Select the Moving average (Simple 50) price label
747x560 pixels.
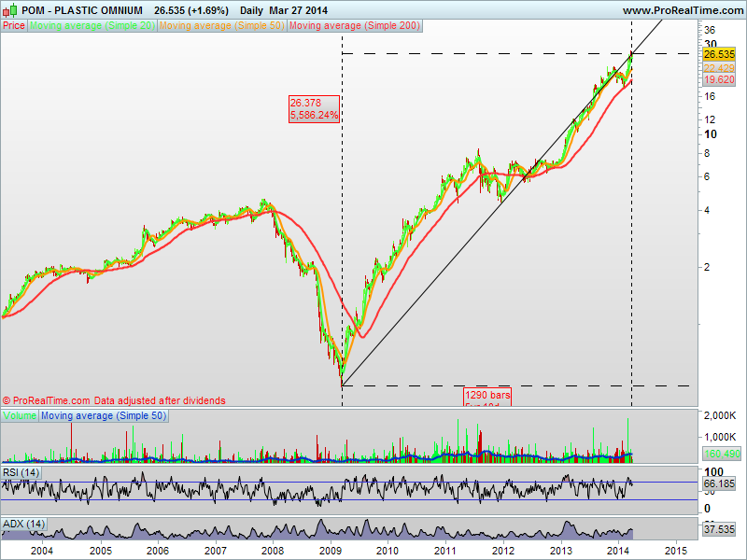(x=221, y=26)
